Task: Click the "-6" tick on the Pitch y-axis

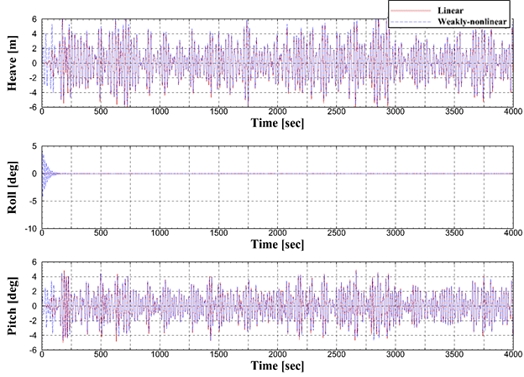Action: click(33, 350)
